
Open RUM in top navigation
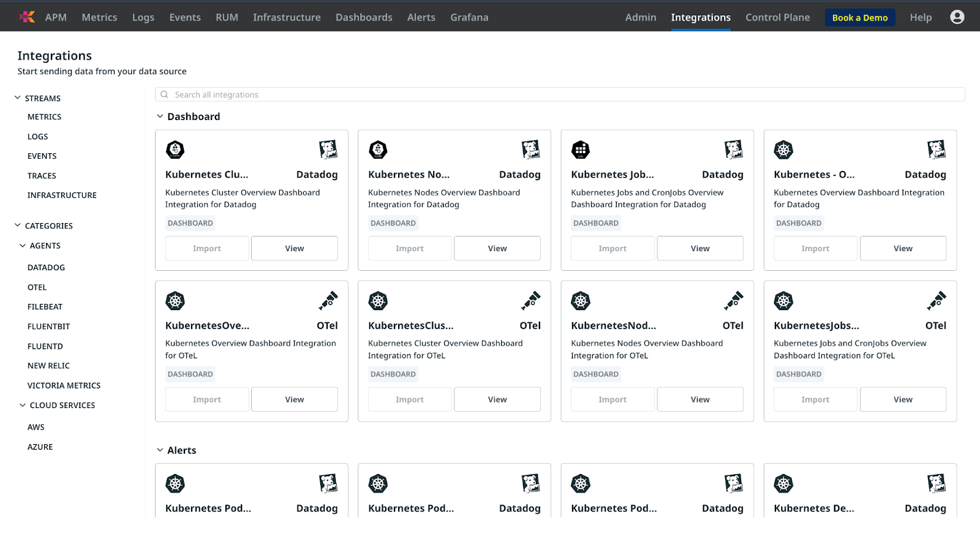pyautogui.click(x=227, y=17)
